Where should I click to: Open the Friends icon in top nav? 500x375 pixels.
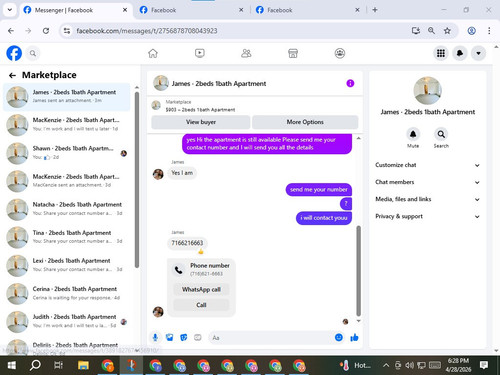pyautogui.click(x=246, y=53)
